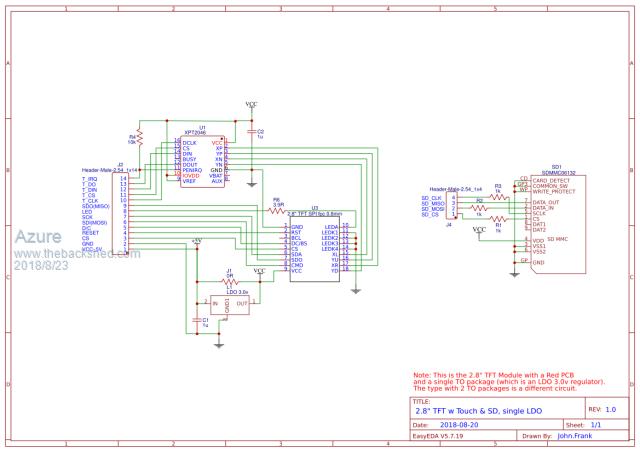Screen dimensions: 640x452
Task: Select the J4 4-pin SD header symbol
Action: coord(455,206)
